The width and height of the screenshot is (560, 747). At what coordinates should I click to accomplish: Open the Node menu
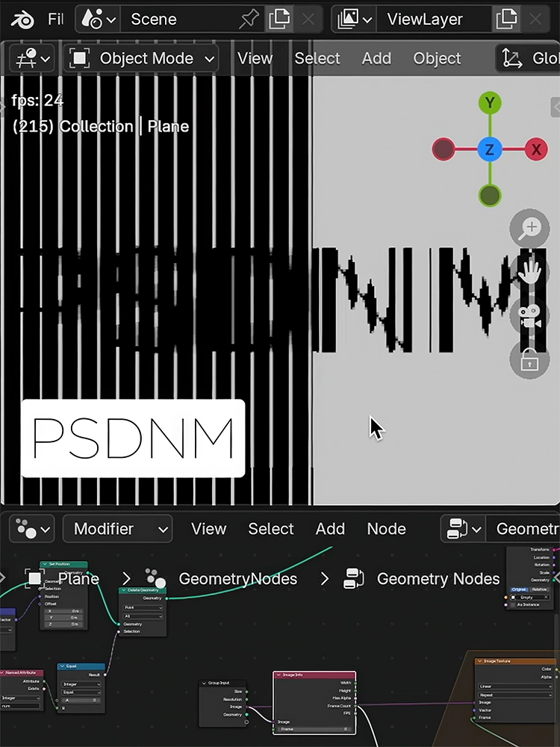tap(386, 529)
